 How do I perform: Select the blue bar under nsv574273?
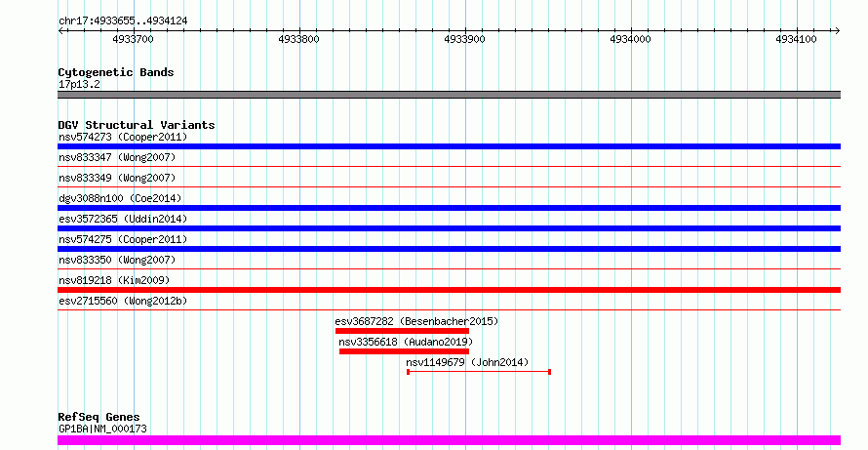pos(449,146)
